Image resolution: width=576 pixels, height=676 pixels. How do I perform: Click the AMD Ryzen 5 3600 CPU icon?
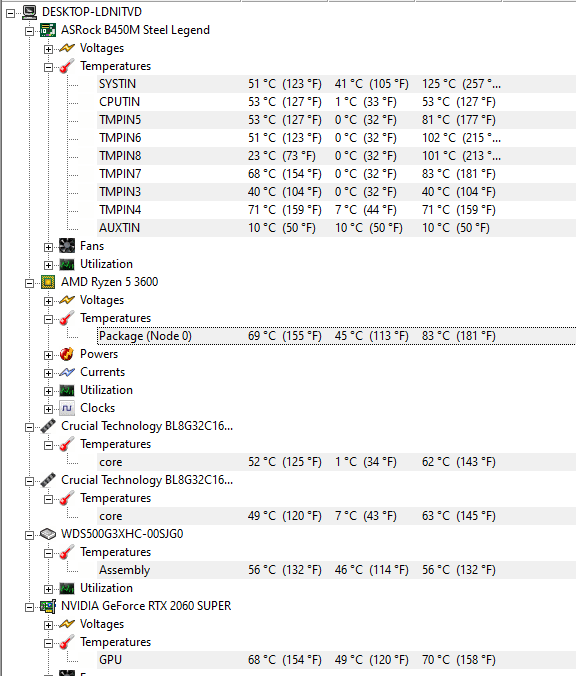48,282
